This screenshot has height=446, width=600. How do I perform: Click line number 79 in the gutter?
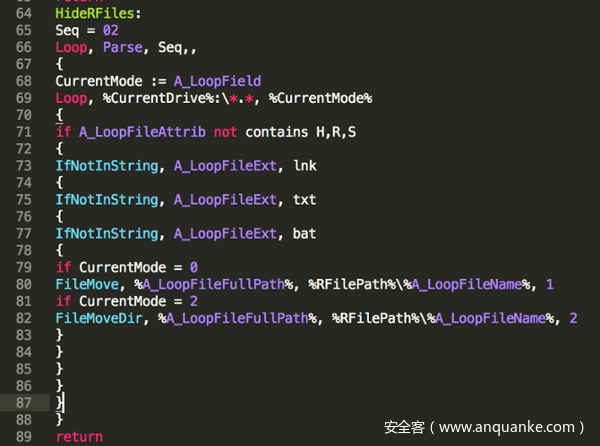pos(22,268)
